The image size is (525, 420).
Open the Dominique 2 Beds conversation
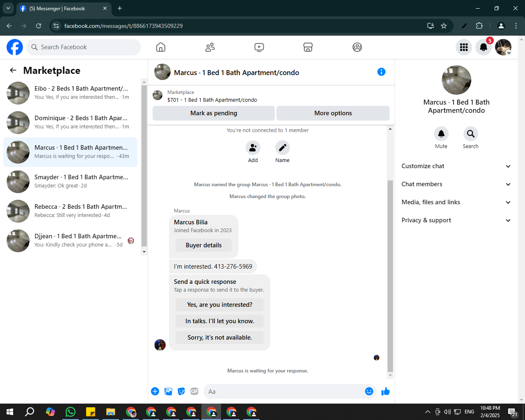coord(70,123)
